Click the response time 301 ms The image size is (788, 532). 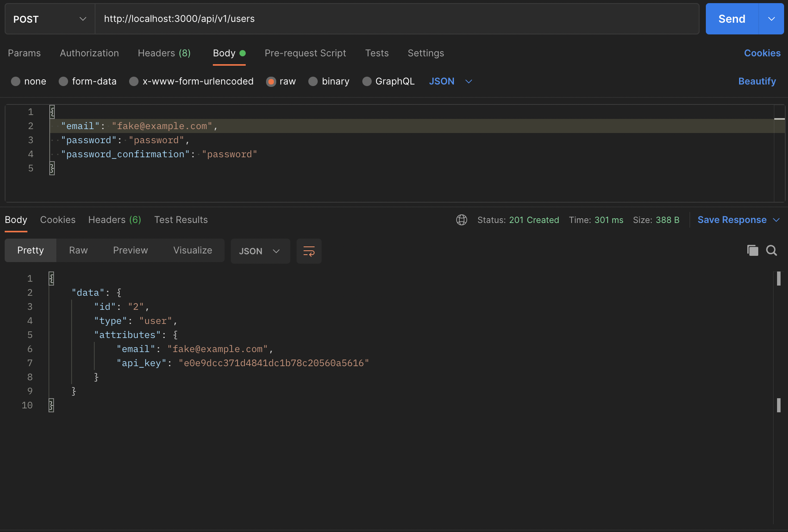(x=609, y=220)
